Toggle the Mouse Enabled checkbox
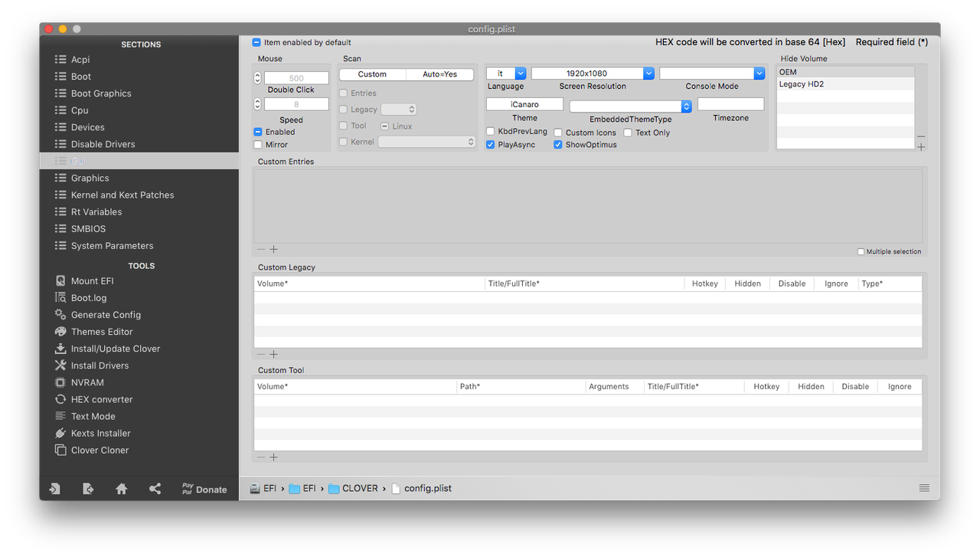980x557 pixels. coord(258,132)
